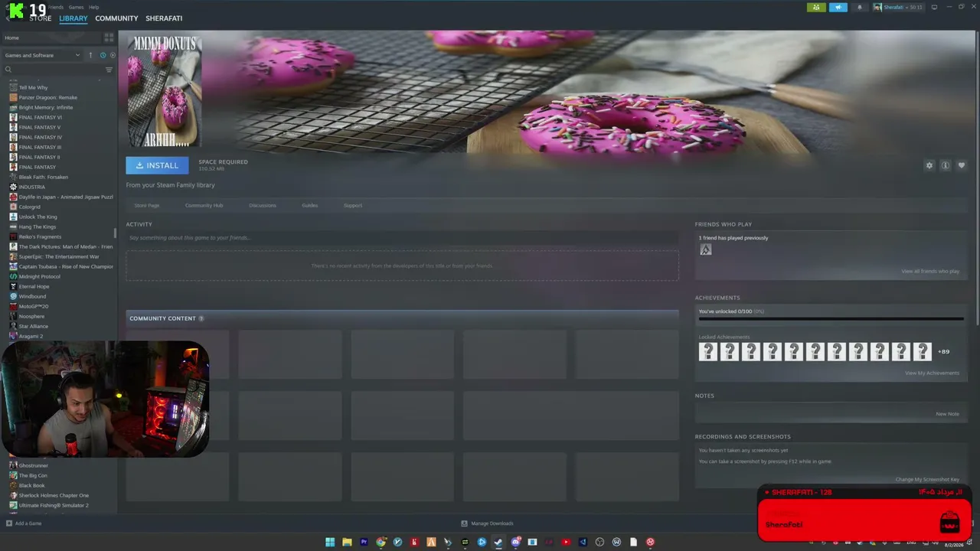
Task: Switch to Big Picture mode icon
Action: 934,8
